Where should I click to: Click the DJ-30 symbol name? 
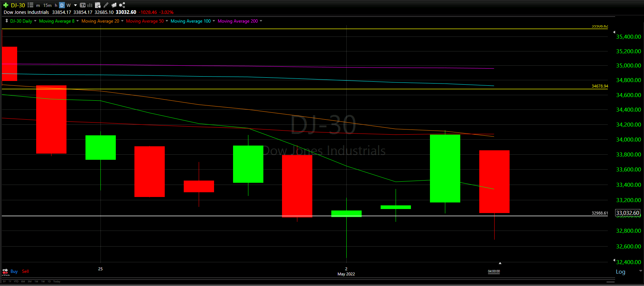(x=18, y=5)
